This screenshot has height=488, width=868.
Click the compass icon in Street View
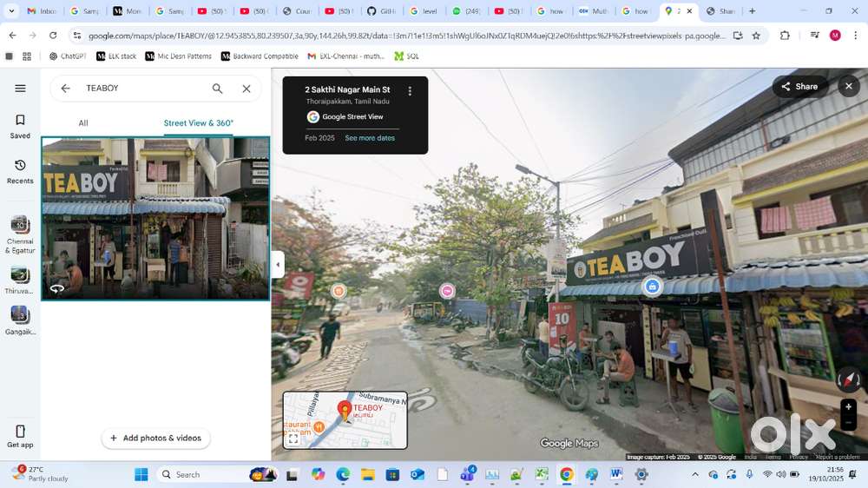(848, 380)
